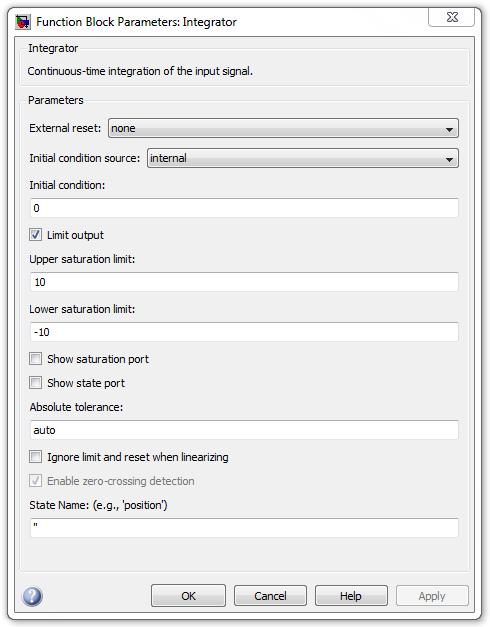Toggle Ignore limit and reset when linearizing
This screenshot has height=627, width=490.
point(35,457)
